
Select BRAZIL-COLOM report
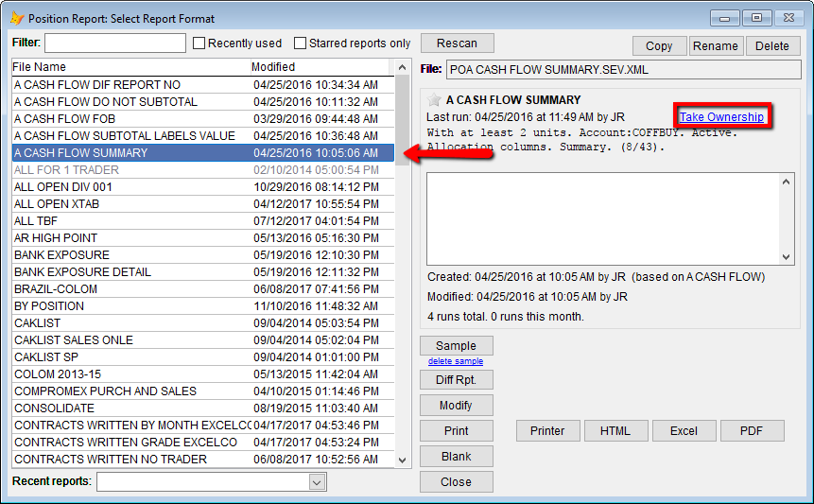tap(203, 289)
